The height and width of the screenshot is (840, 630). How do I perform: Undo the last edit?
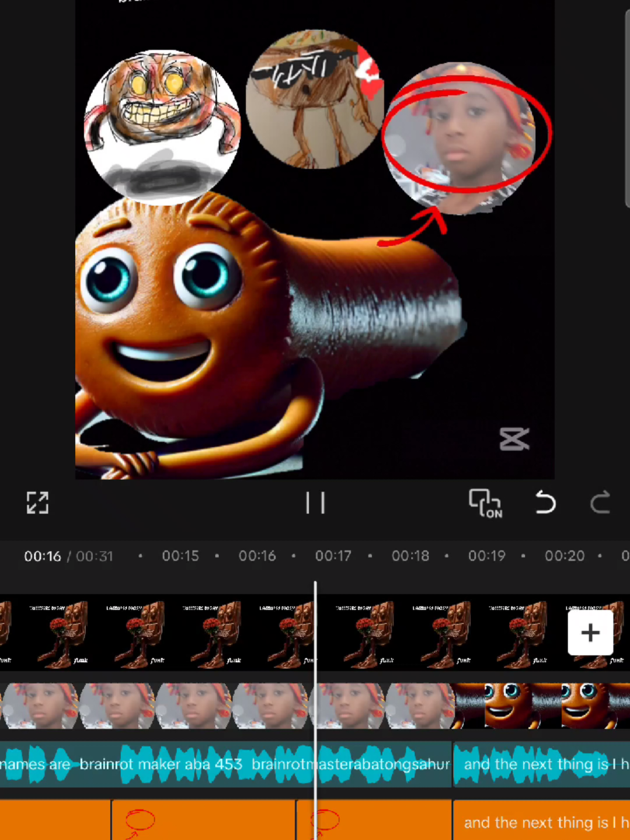(545, 503)
